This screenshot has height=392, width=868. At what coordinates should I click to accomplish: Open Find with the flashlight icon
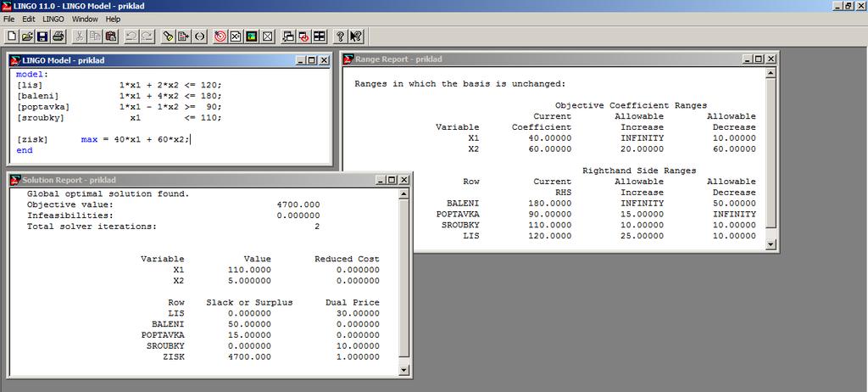click(x=168, y=36)
